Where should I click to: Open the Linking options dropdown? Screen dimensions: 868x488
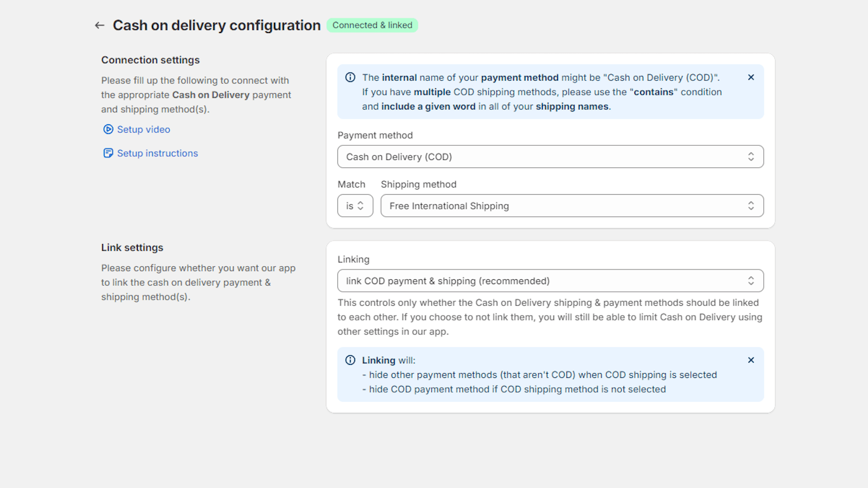pyautogui.click(x=542, y=281)
